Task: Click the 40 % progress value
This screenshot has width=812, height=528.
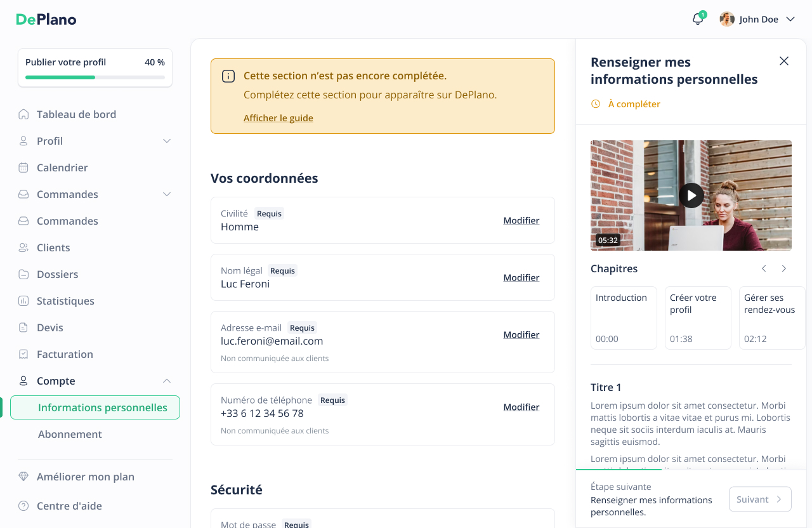Action: pyautogui.click(x=155, y=62)
